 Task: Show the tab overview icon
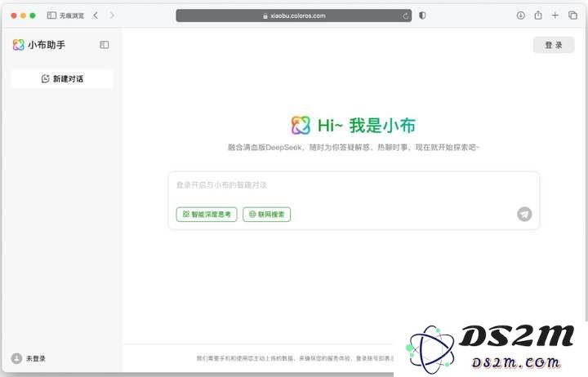click(x=572, y=16)
